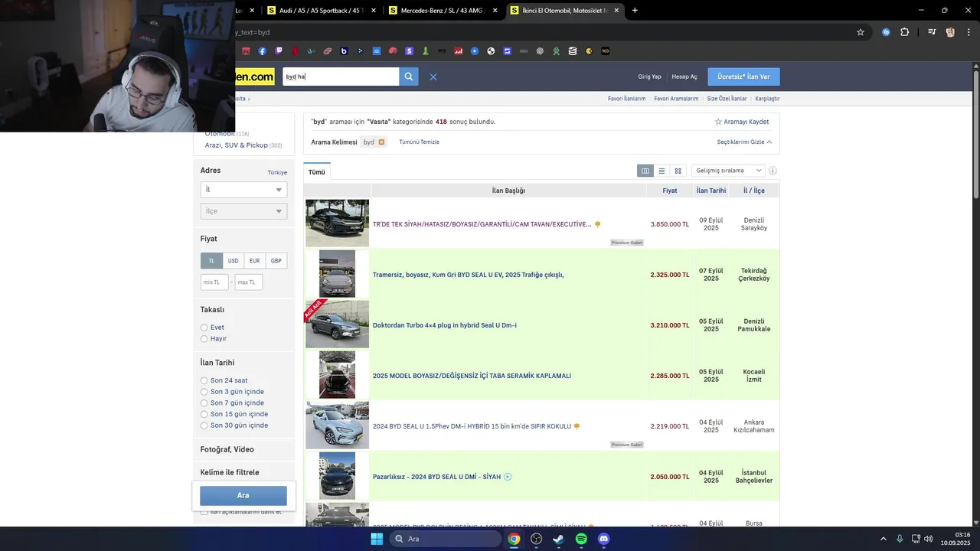Image resolution: width=980 pixels, height=551 pixels.
Task: Select 'Son 7 gün içinde' option
Action: (x=204, y=403)
